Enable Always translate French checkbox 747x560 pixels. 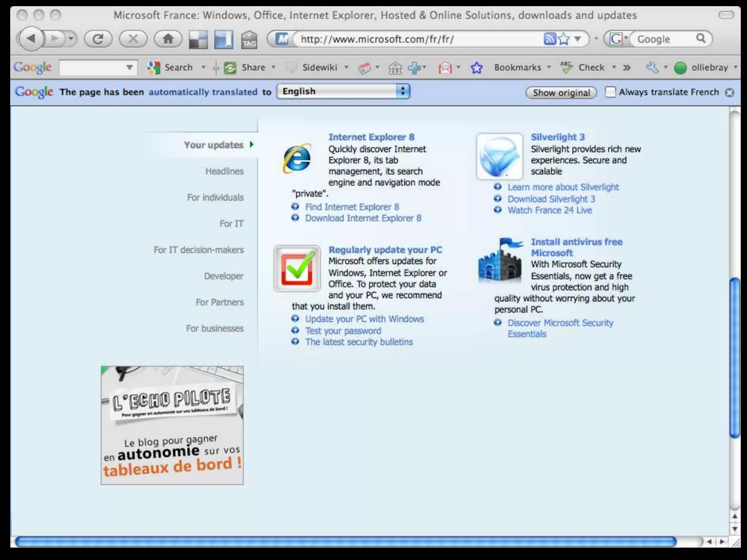pyautogui.click(x=610, y=92)
